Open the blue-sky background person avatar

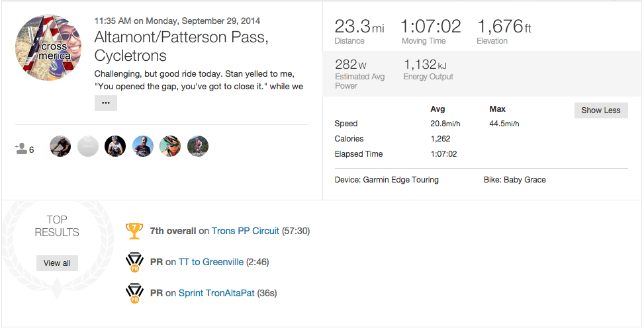point(143,146)
